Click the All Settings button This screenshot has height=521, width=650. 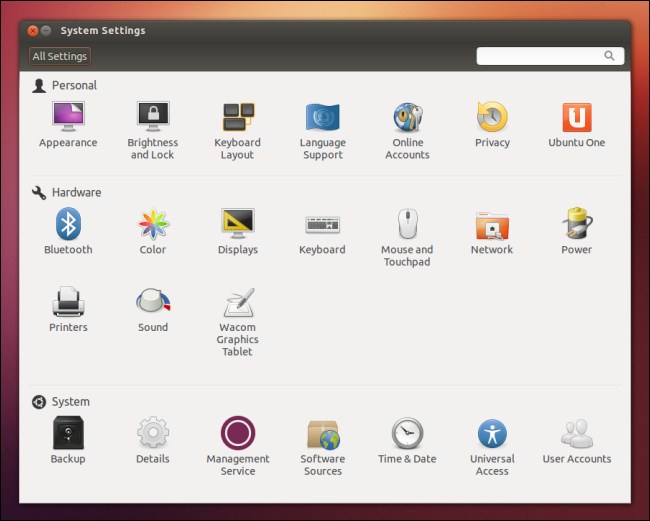(x=60, y=56)
